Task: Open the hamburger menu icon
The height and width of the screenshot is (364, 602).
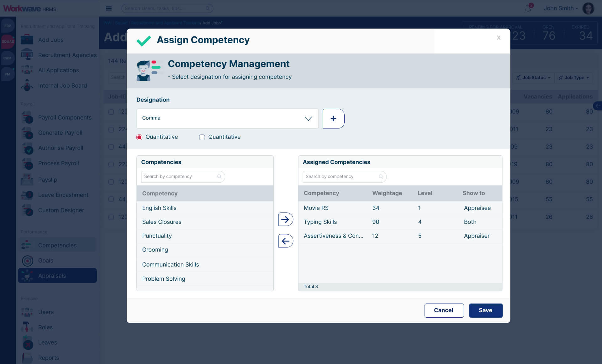Action: (x=109, y=8)
